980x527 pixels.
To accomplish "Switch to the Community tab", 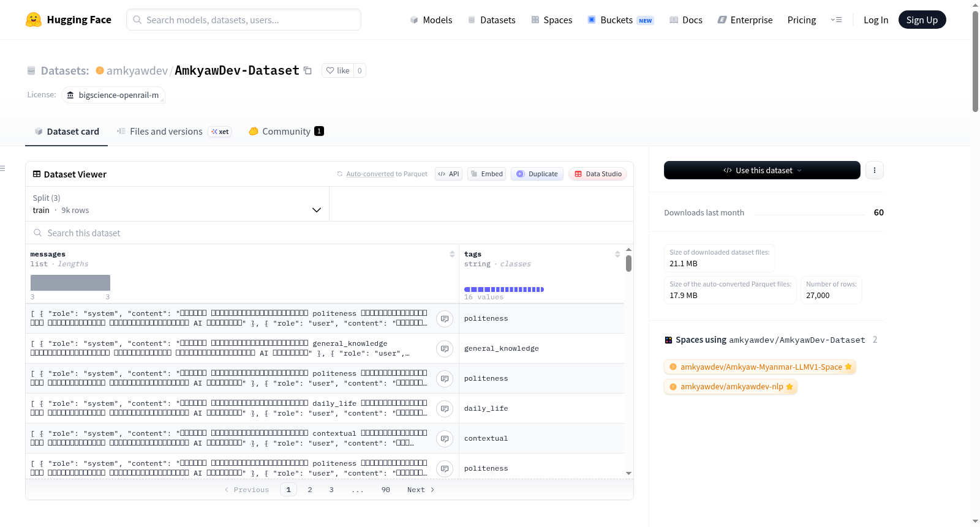I will [286, 131].
